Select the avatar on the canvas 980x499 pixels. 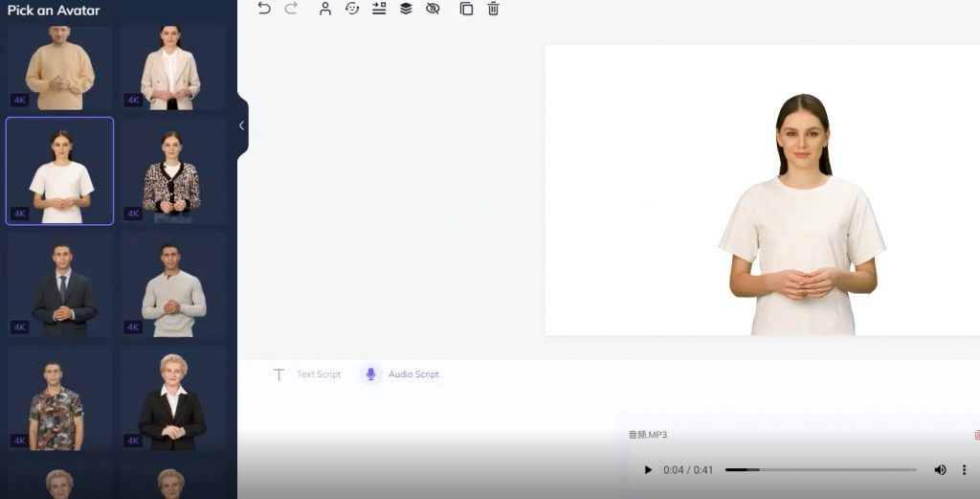coord(803,215)
